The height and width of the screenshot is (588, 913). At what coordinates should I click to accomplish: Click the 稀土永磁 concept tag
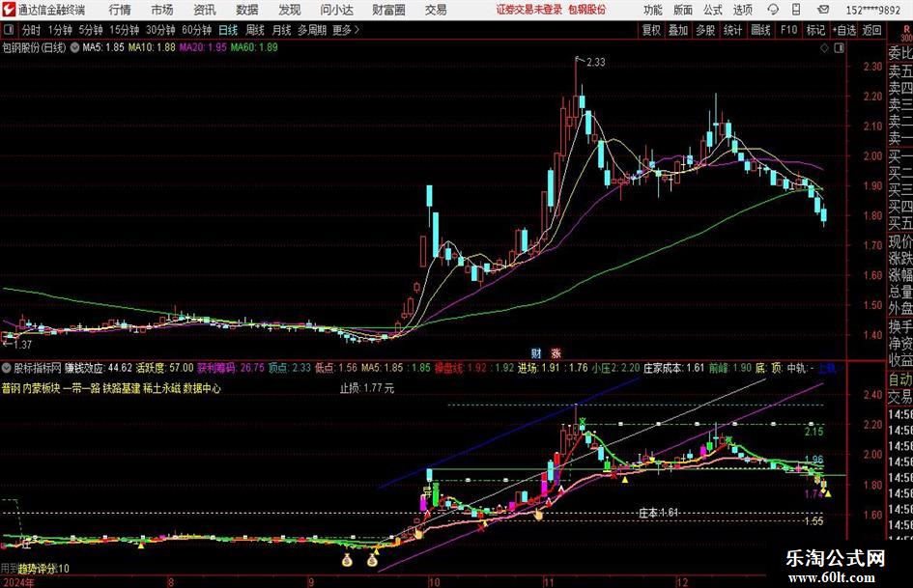161,388
